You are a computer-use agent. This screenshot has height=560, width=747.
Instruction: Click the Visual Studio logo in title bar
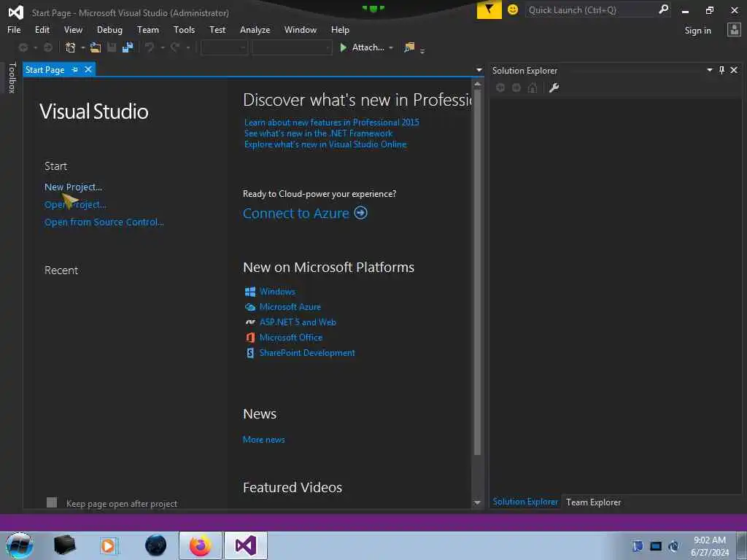(x=16, y=12)
